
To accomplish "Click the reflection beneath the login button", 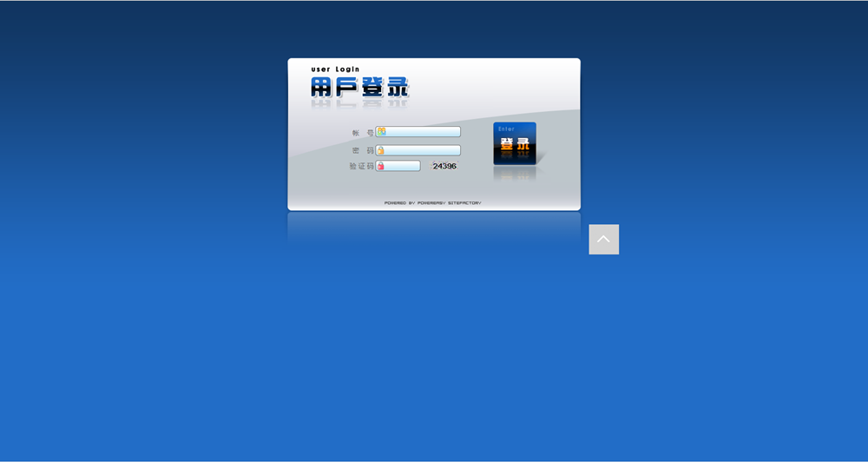I will pos(515,173).
